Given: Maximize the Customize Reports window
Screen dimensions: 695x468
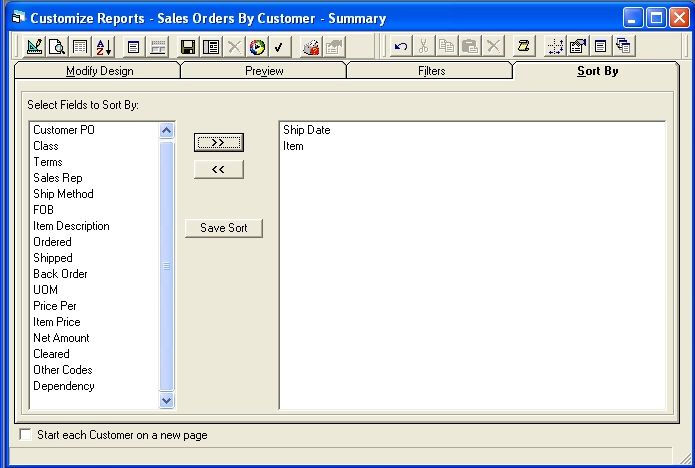Looking at the screenshot, I should (656, 18).
